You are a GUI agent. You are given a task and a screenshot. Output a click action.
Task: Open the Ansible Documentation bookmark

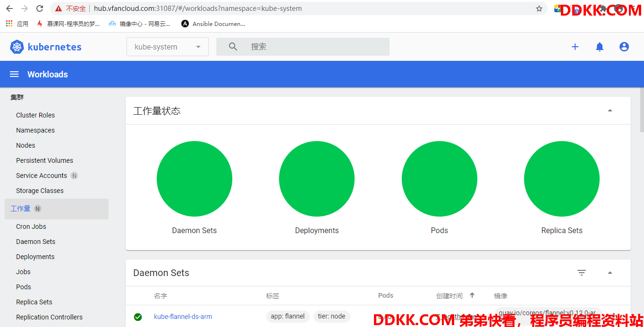point(213,24)
